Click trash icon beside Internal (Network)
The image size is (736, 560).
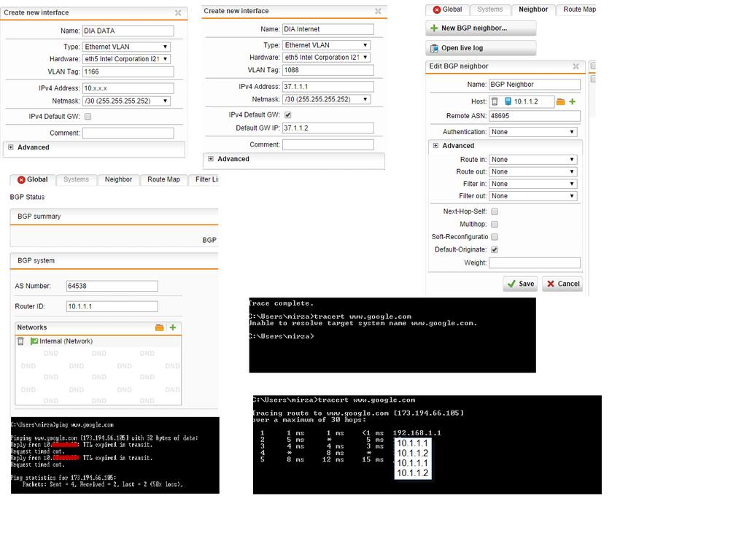[20, 341]
